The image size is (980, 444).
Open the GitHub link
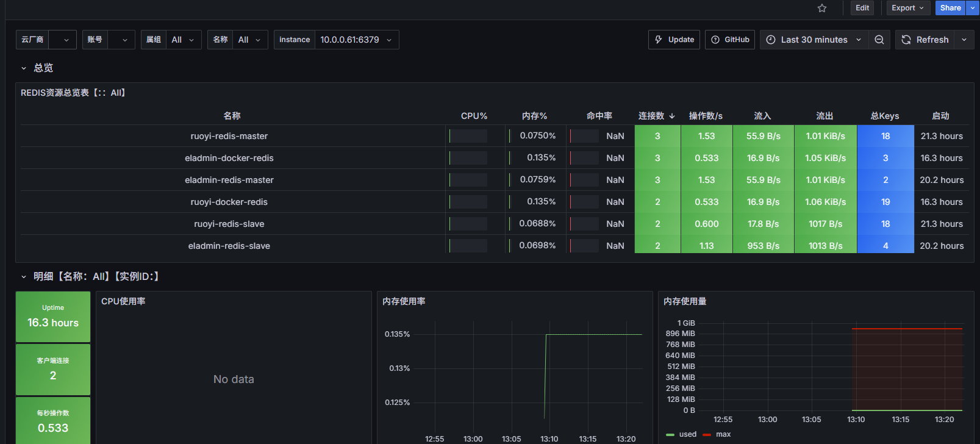coord(730,40)
